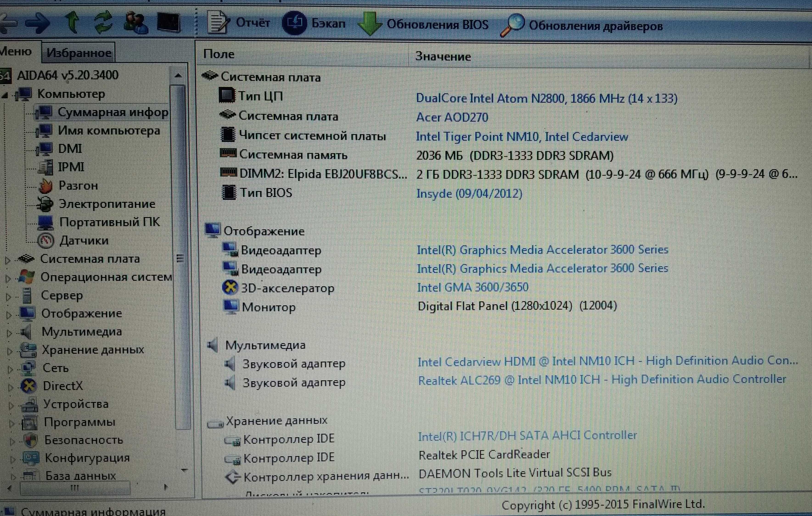Click the tree horizontal scrollbar right arrow
This screenshot has width=812, height=516.
(x=166, y=487)
